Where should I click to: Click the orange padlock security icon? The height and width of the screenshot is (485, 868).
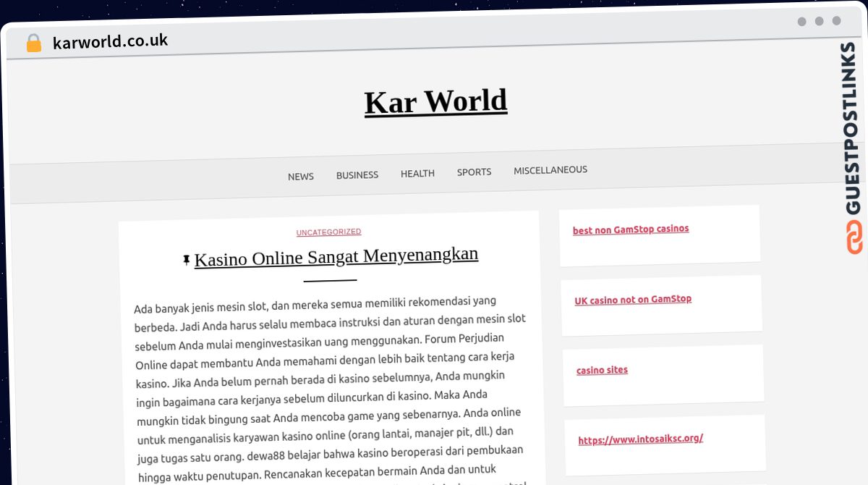pos(33,43)
